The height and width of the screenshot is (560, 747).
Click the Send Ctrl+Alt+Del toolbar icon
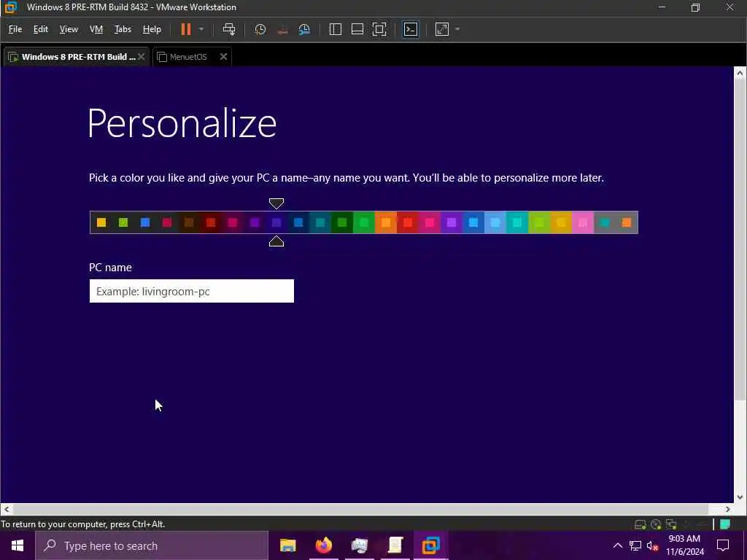click(x=229, y=29)
